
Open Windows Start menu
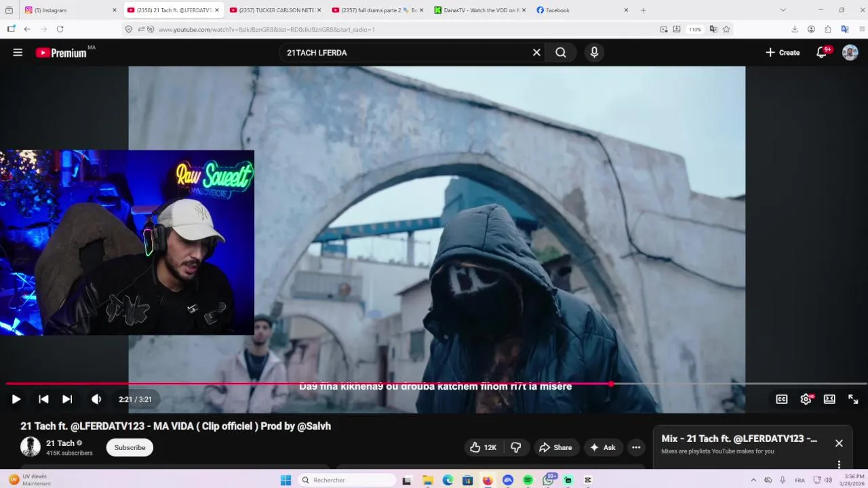pos(285,480)
